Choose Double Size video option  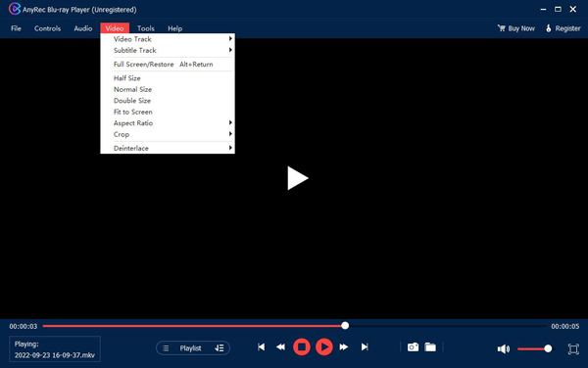pos(168,101)
